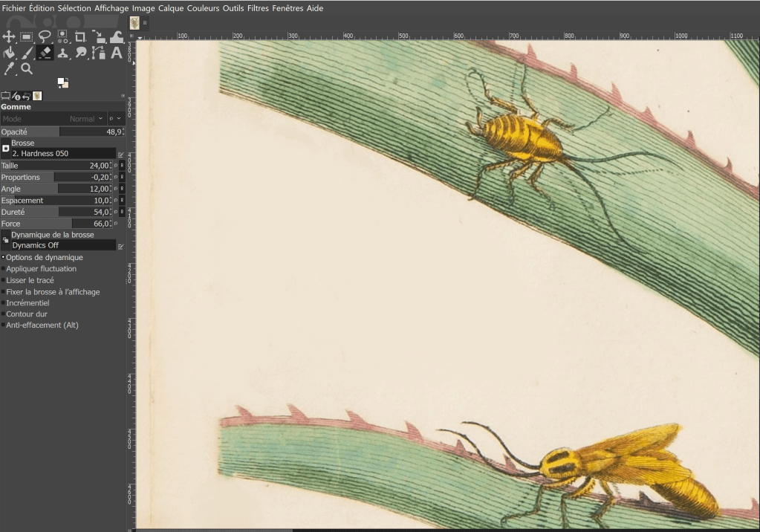The width and height of the screenshot is (760, 532).
Task: Open the Filtres menu
Action: (258, 8)
